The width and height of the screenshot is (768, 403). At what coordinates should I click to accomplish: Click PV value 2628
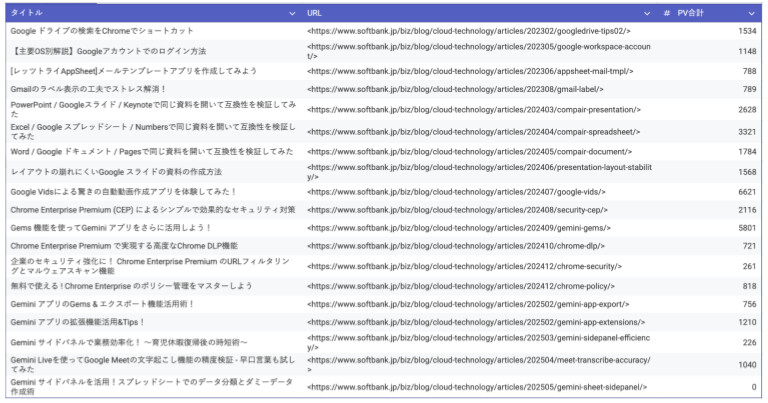tap(747, 109)
